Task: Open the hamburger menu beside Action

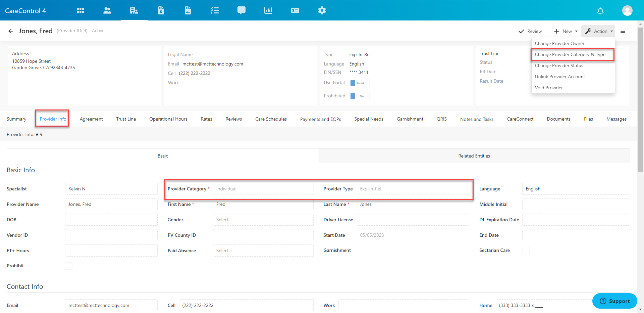Action: coord(623,31)
